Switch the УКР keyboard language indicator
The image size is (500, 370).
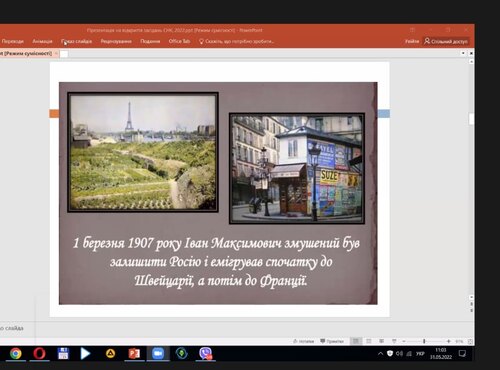420,354
